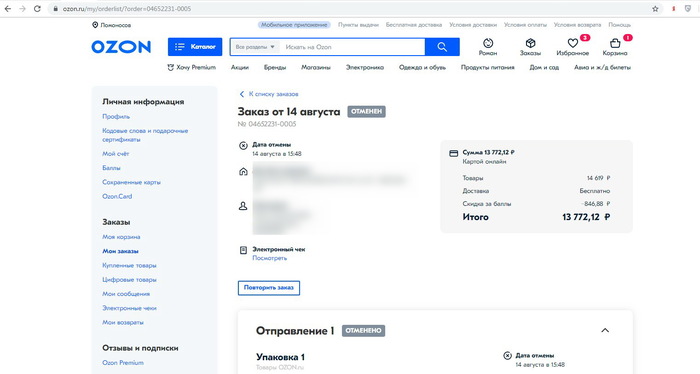Click the magnifier search button
Image resolution: width=700 pixels, height=374 pixels.
[x=442, y=47]
